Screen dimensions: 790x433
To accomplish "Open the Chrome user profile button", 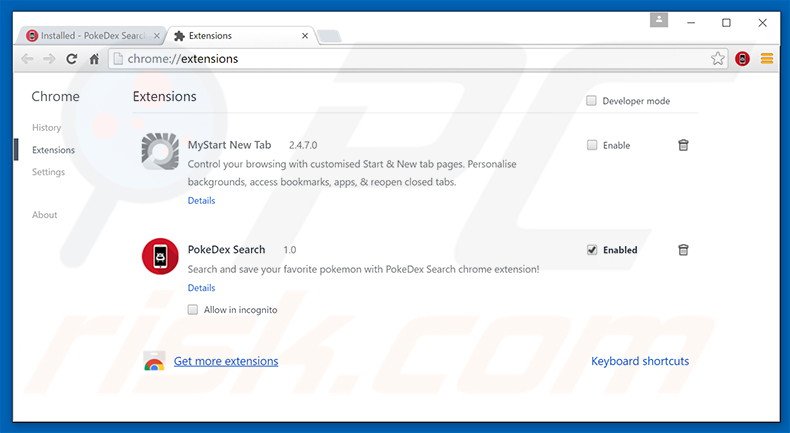I will [x=659, y=21].
